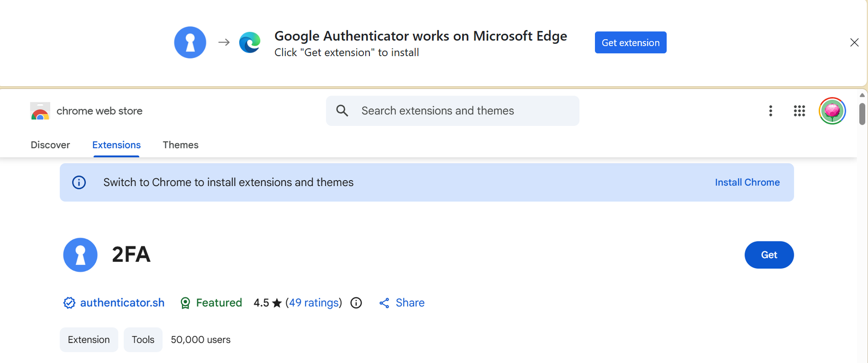Click the Get button for 2FA
Image resolution: width=868 pixels, height=363 pixels.
[x=769, y=255]
